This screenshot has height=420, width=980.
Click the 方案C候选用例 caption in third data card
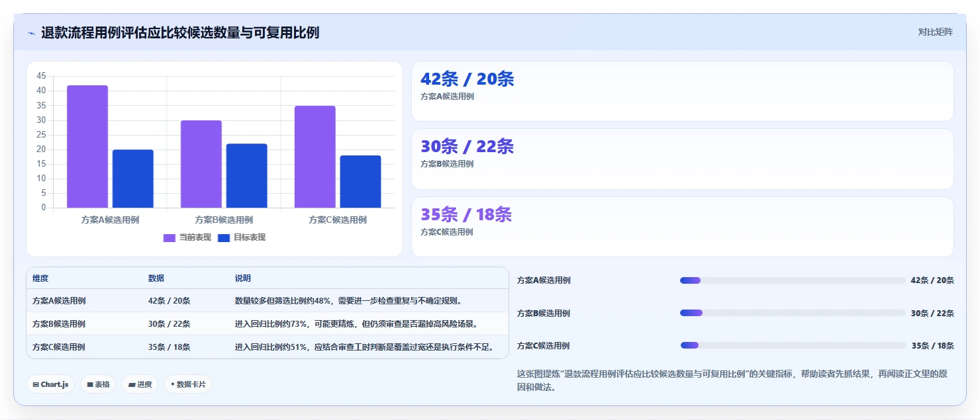pyautogui.click(x=447, y=232)
